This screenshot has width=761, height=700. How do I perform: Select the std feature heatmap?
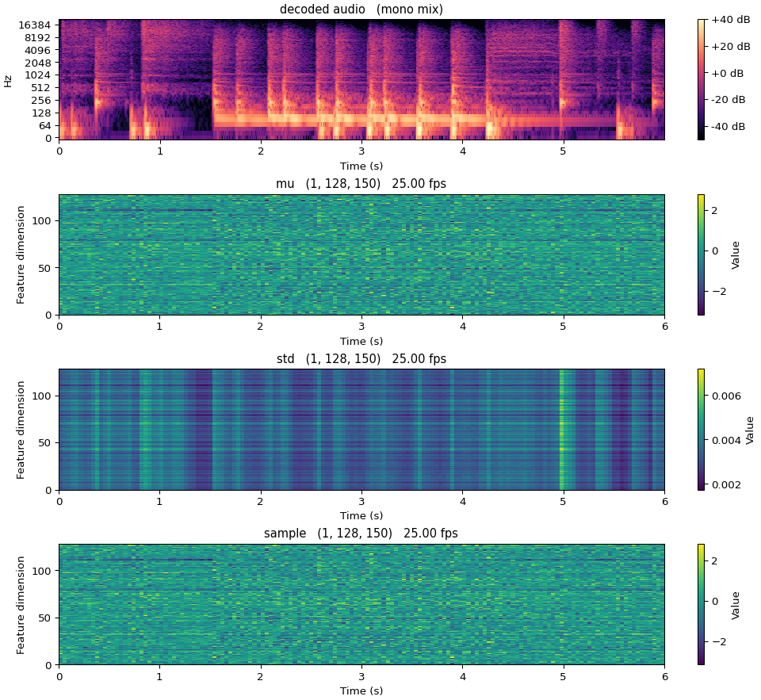click(361, 430)
